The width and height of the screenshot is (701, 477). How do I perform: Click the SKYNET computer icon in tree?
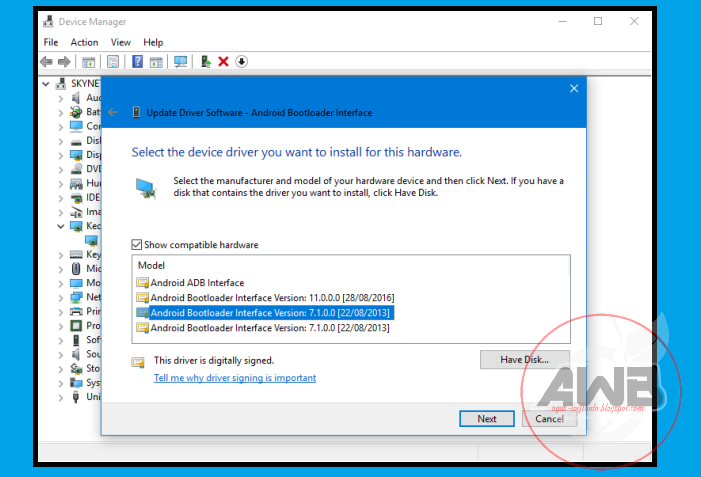tap(61, 84)
